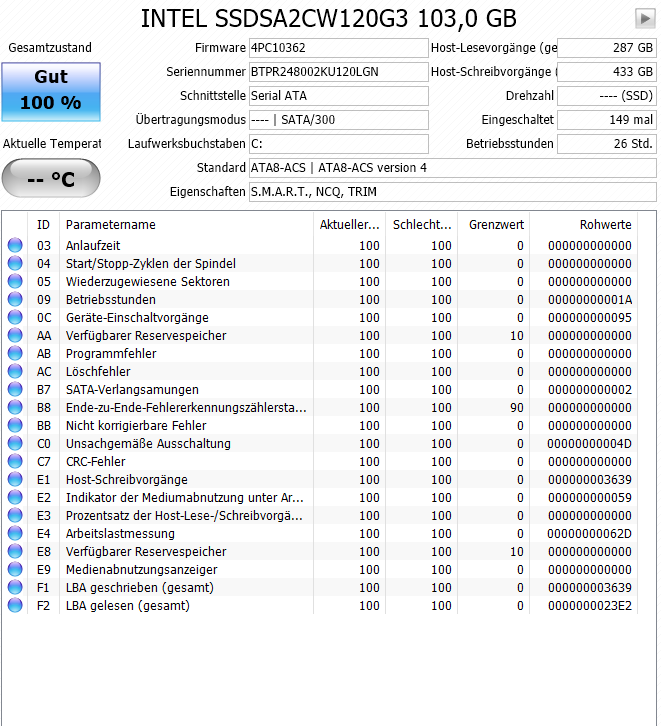Viewport: 661px width, 726px height.
Task: Click the temperature display button
Action: click(x=51, y=178)
